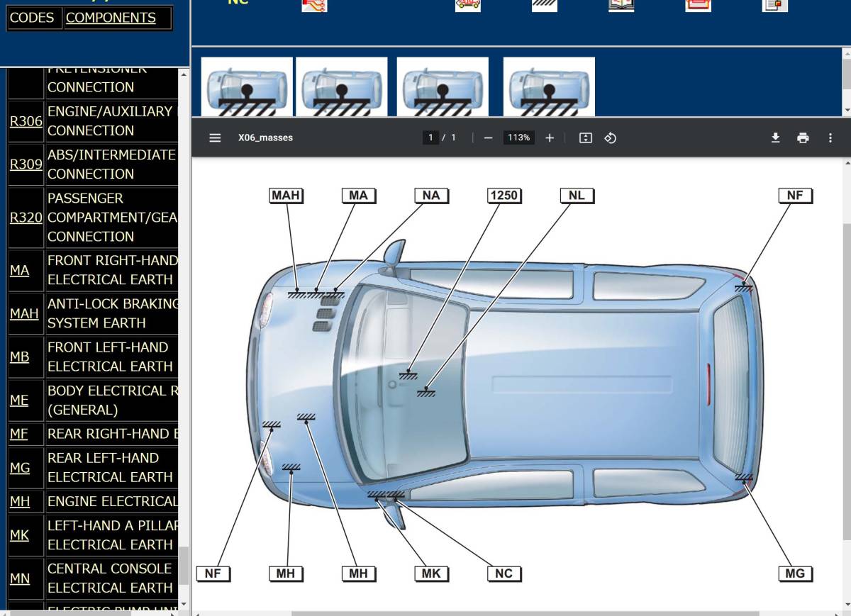Viewport: 851px width, 616px height.
Task: Open the MK link in codes list
Action: click(20, 535)
